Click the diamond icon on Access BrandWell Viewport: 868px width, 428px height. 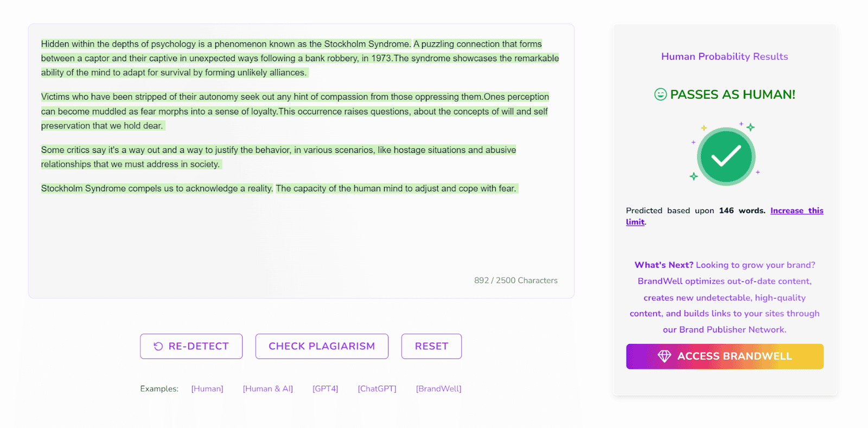(664, 356)
